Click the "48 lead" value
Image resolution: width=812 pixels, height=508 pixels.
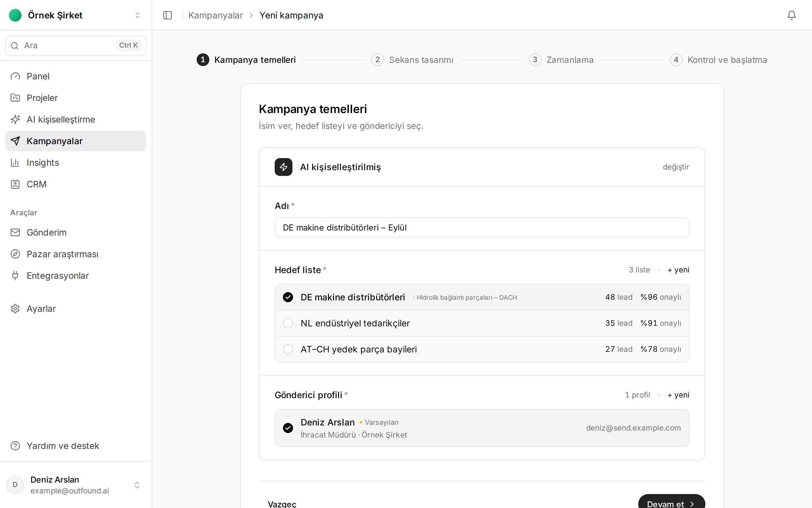(619, 297)
